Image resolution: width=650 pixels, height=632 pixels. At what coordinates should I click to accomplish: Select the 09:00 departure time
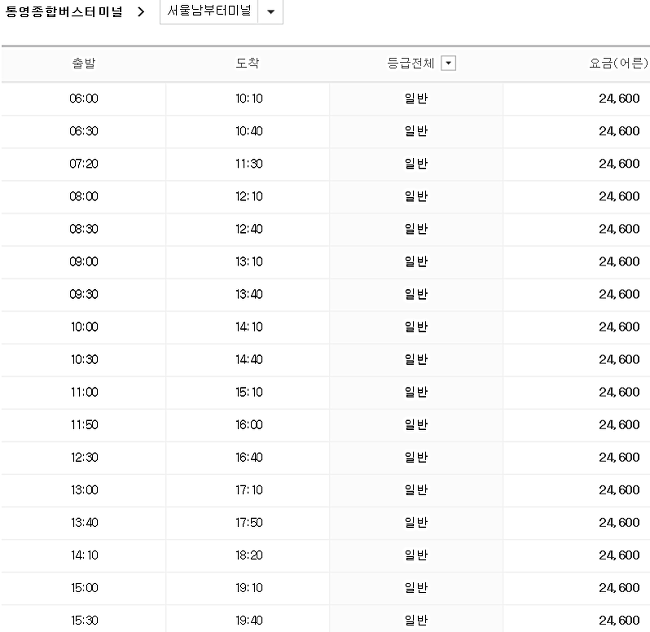pyautogui.click(x=84, y=262)
